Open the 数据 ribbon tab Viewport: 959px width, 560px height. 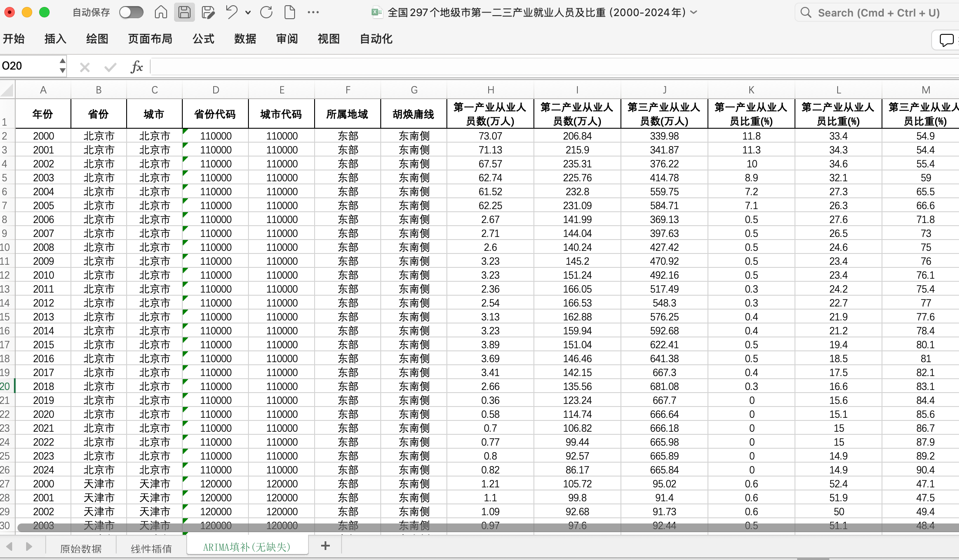245,39
